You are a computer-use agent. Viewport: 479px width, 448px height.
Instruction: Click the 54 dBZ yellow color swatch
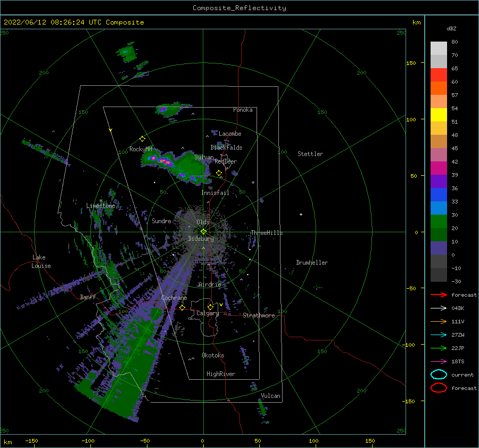pos(439,115)
